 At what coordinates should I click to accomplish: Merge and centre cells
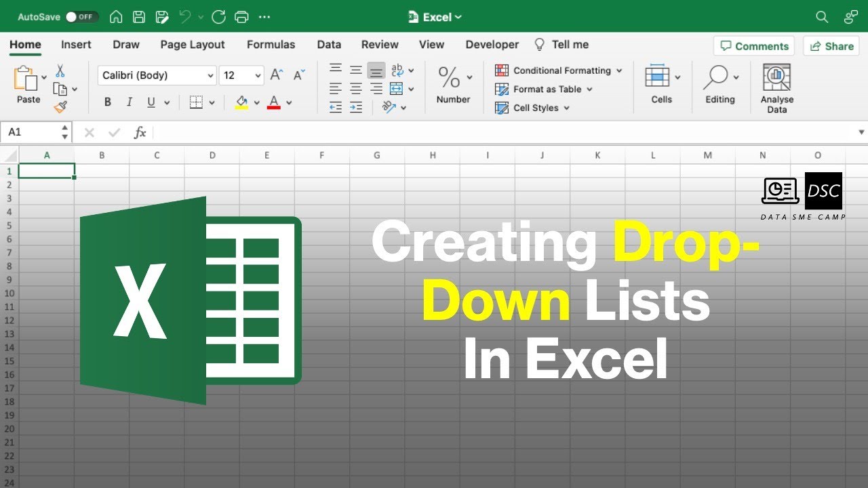click(x=397, y=88)
